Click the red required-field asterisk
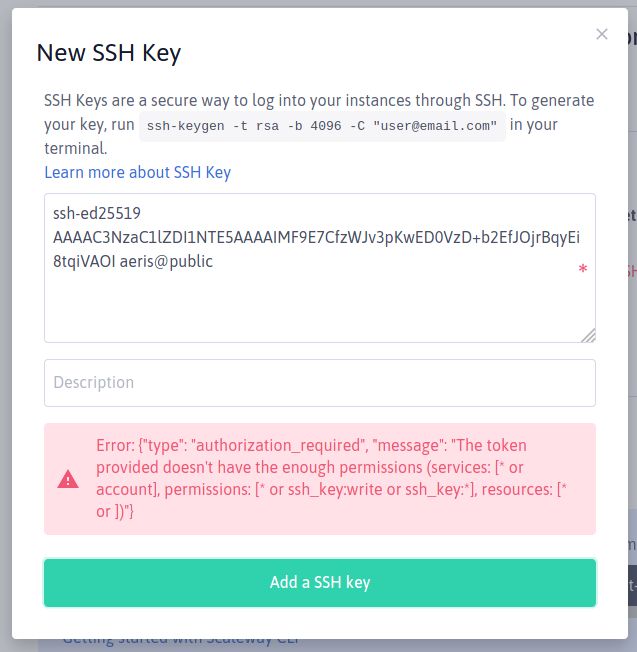Screen dimensions: 637x652 pyautogui.click(x=582, y=271)
